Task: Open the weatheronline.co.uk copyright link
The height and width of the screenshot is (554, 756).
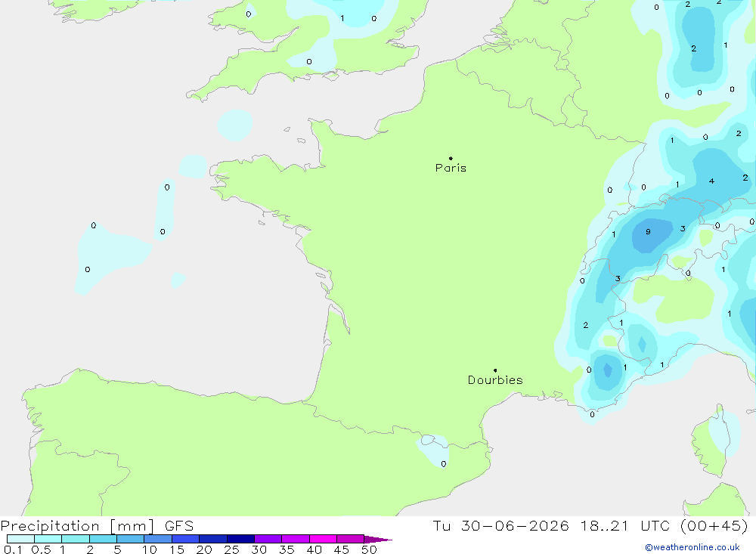Action: (692, 547)
